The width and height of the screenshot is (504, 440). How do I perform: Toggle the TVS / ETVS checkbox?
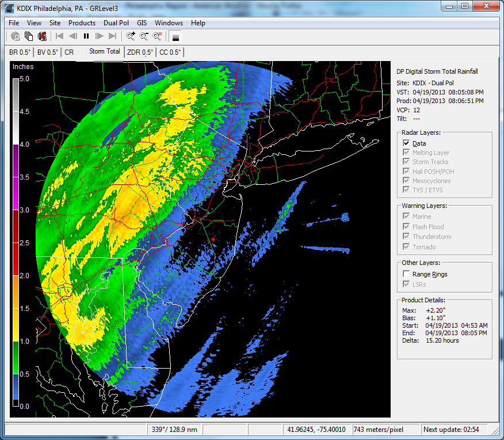(x=406, y=190)
